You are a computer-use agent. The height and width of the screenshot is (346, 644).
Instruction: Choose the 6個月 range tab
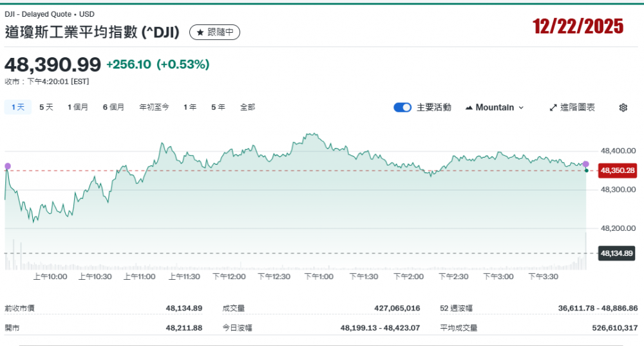coord(113,107)
